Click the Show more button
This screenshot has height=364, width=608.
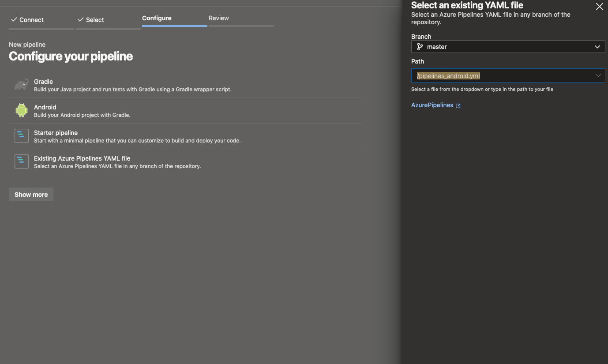(x=31, y=195)
